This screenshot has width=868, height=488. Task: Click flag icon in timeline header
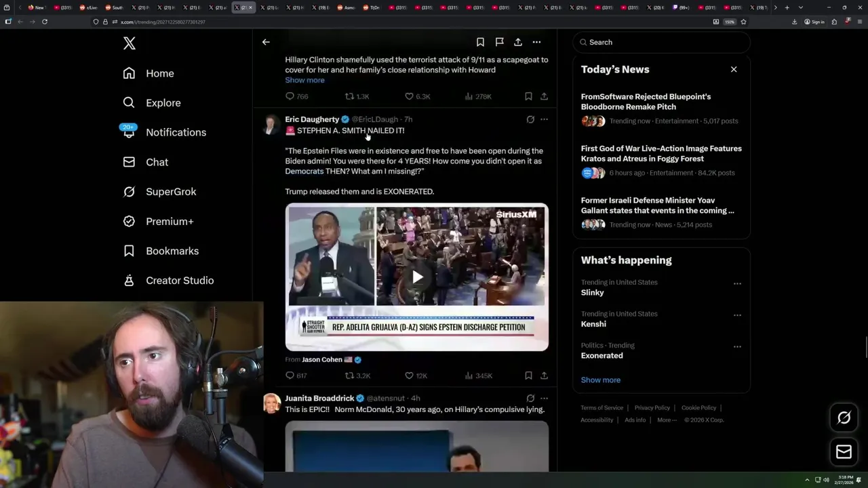499,42
